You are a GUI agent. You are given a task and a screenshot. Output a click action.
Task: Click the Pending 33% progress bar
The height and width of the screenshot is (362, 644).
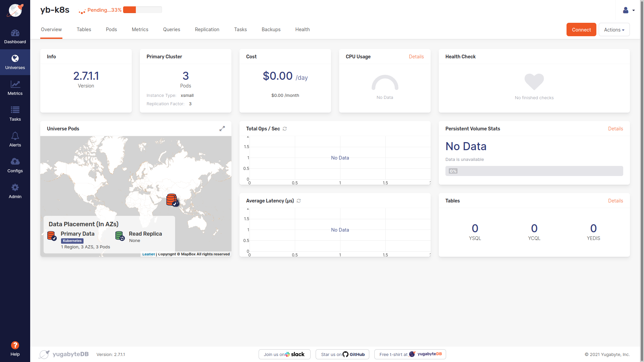click(x=142, y=10)
